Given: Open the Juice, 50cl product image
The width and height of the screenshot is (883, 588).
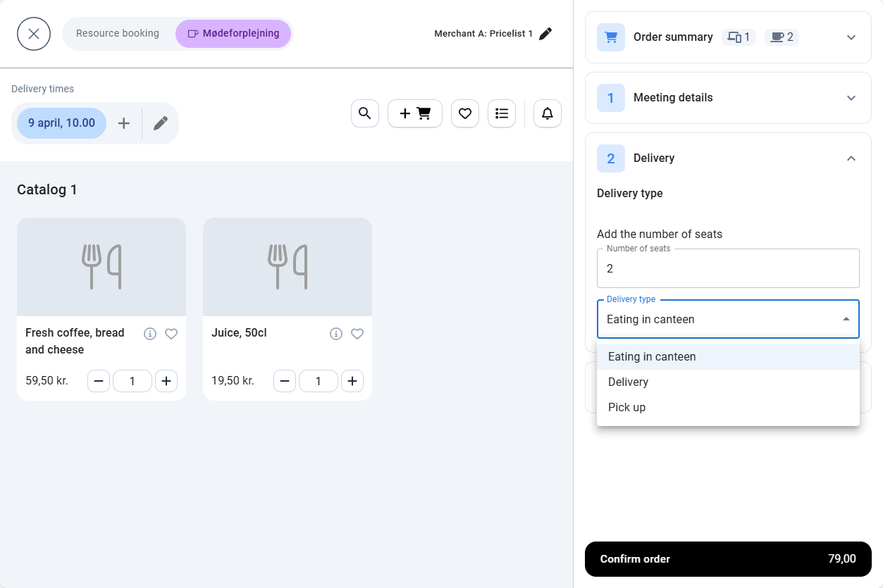Looking at the screenshot, I should (x=288, y=267).
